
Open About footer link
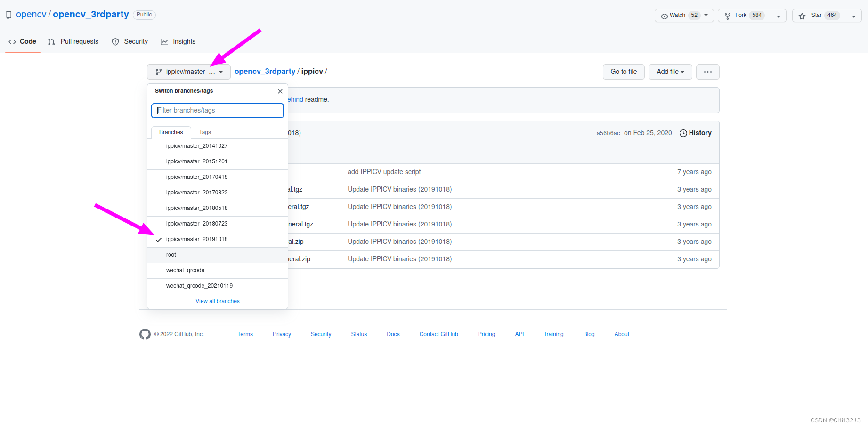tap(622, 334)
